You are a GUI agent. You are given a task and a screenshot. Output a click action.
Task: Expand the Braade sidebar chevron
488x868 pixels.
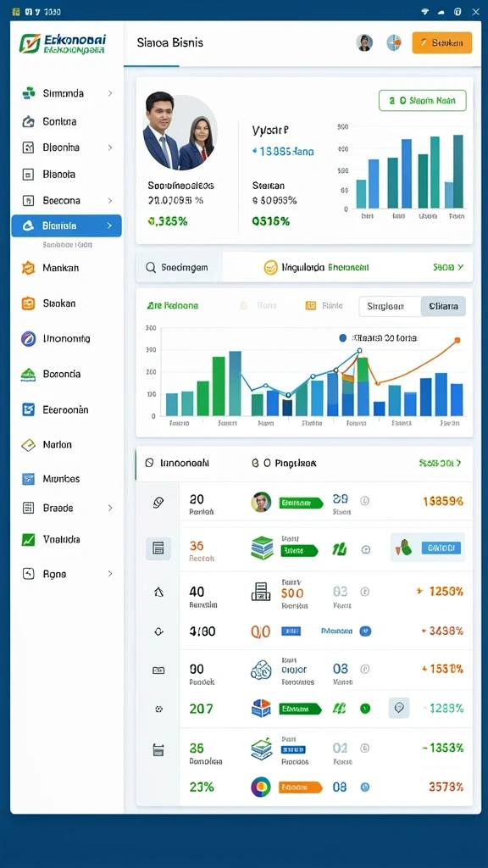(x=110, y=508)
